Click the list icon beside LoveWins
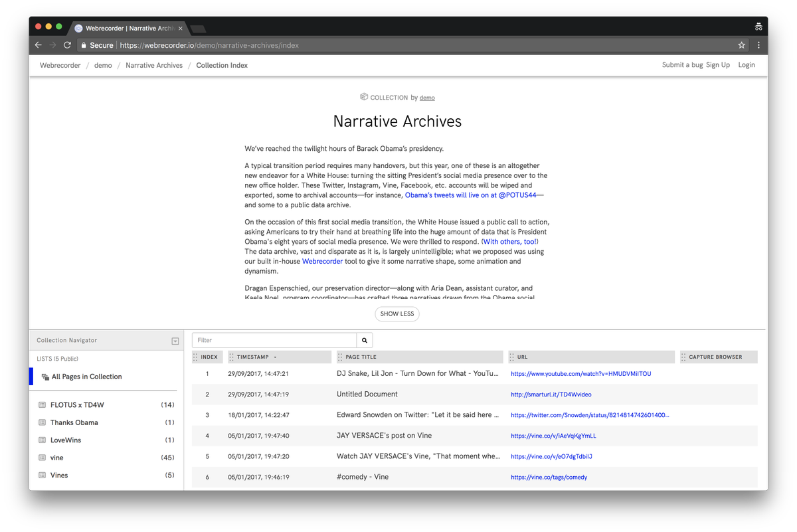 click(x=42, y=440)
